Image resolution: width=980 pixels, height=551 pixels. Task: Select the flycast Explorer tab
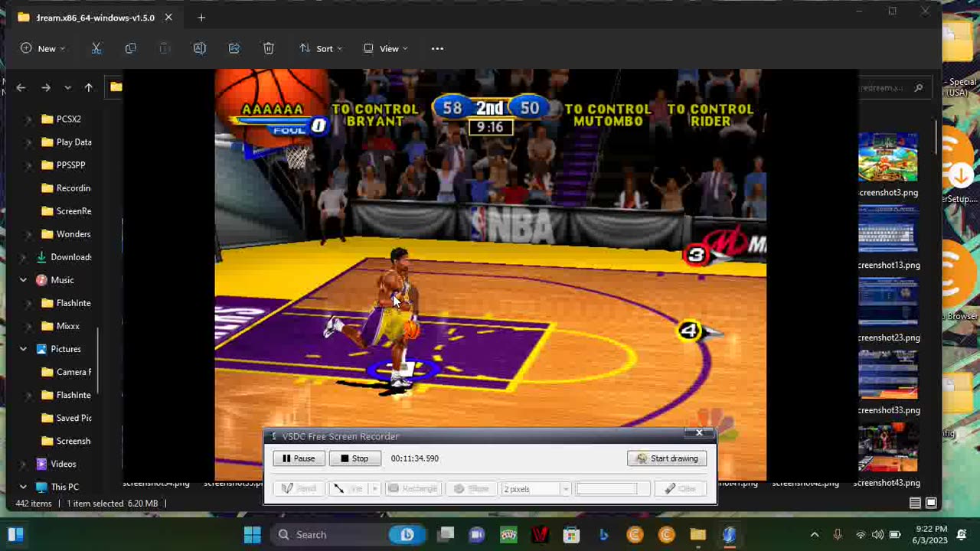[96, 18]
